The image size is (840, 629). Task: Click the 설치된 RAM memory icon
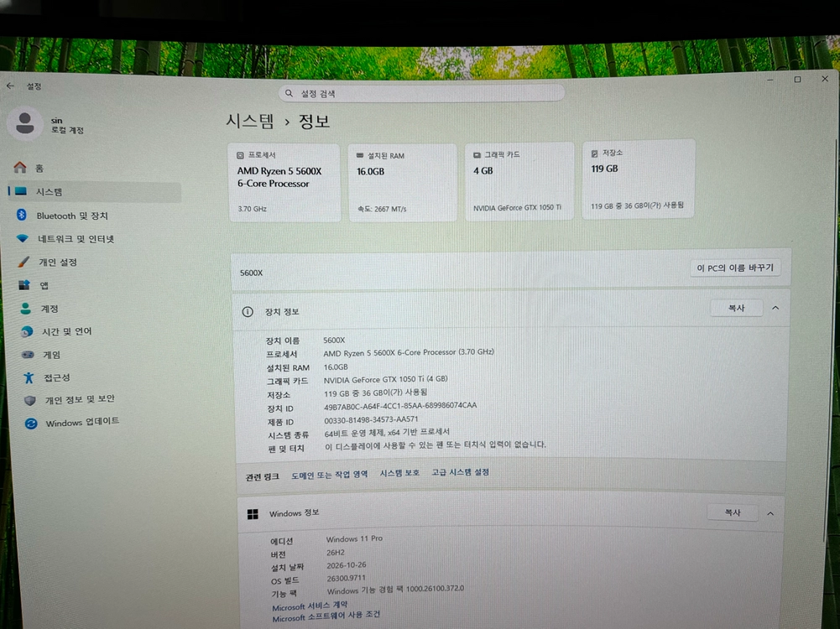click(x=360, y=155)
